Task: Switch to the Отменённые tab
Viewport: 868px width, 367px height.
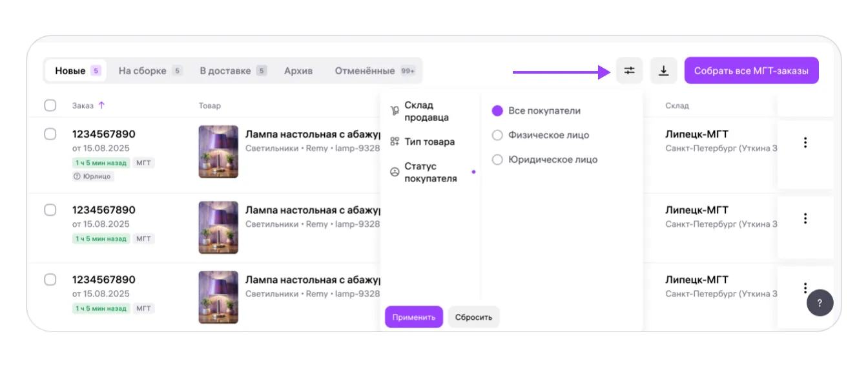Action: [365, 70]
